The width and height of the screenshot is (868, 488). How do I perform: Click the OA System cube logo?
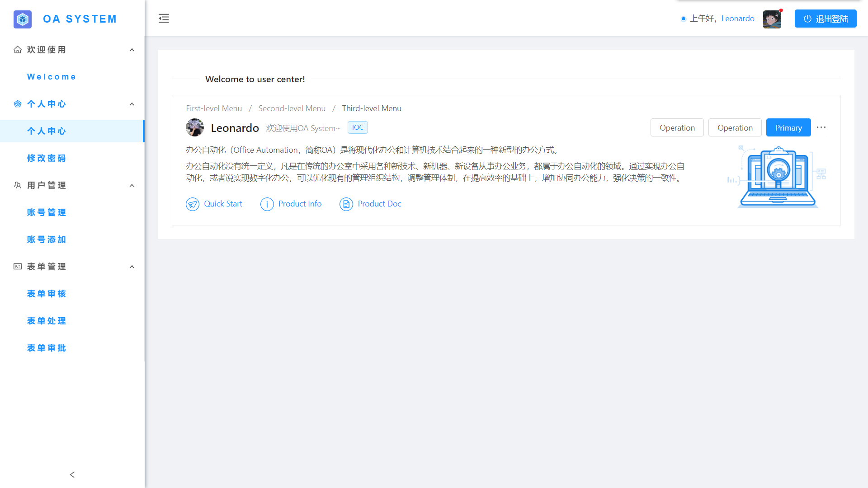click(23, 19)
